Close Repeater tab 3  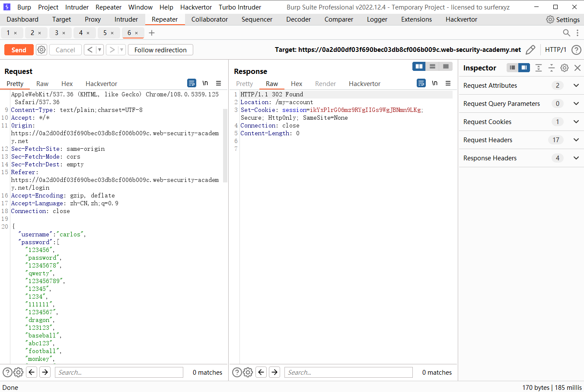(64, 33)
